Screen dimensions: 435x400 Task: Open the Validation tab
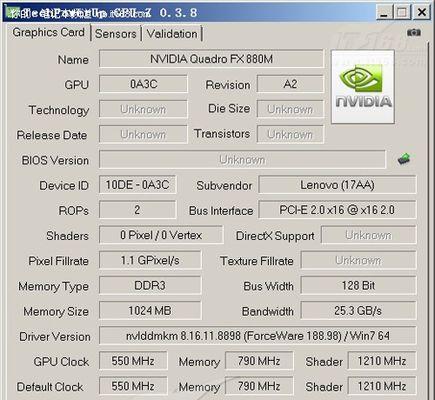[x=172, y=34]
